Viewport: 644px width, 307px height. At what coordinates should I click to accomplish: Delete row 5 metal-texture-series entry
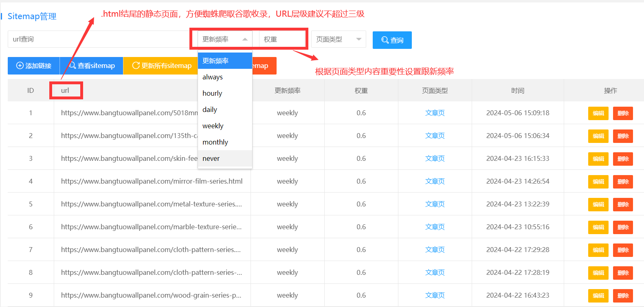623,204
